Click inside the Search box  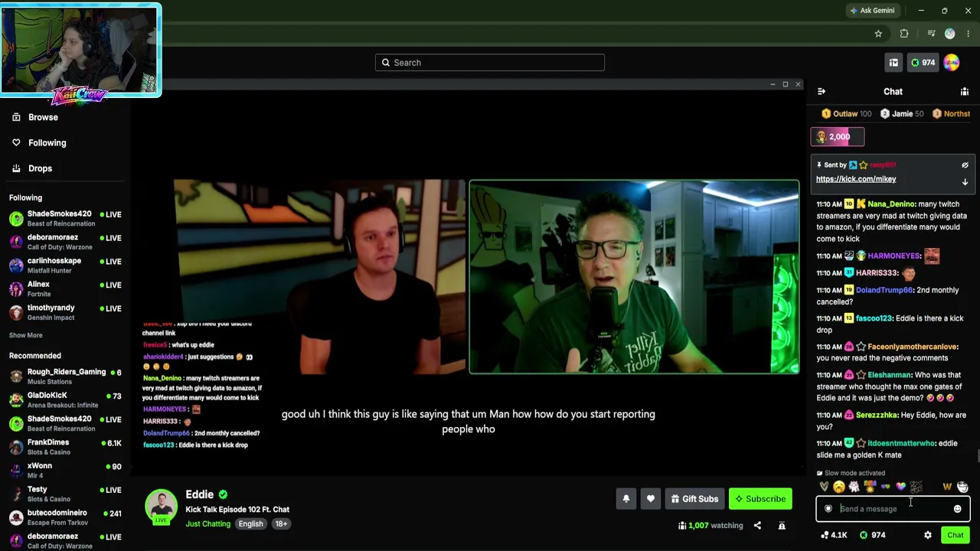pos(490,63)
